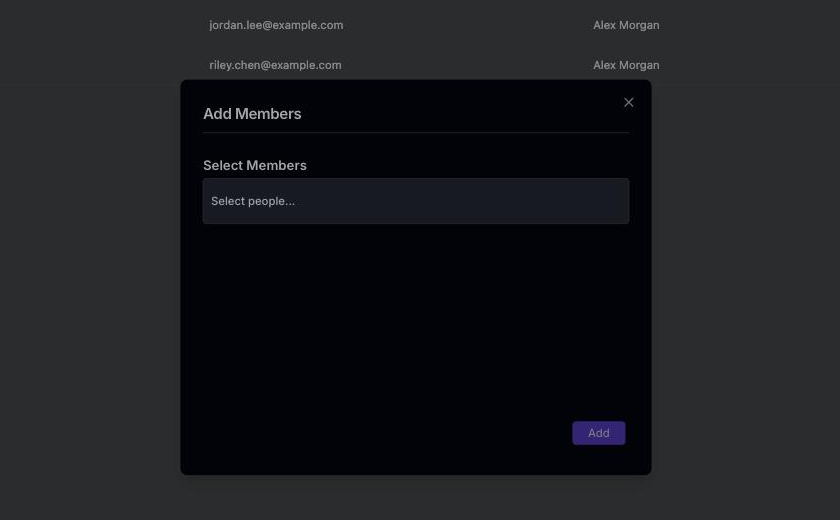Open the Select people dropdown
The image size is (840, 520).
click(416, 201)
